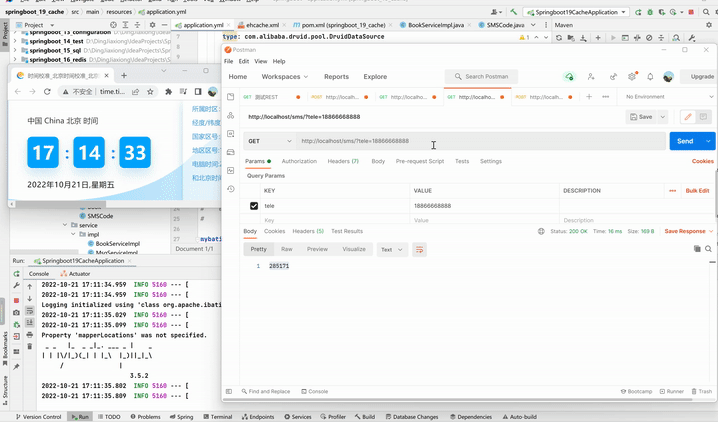This screenshot has width=718, height=422.
Task: Click the notifications bell icon in Postman
Action: coord(650,76)
